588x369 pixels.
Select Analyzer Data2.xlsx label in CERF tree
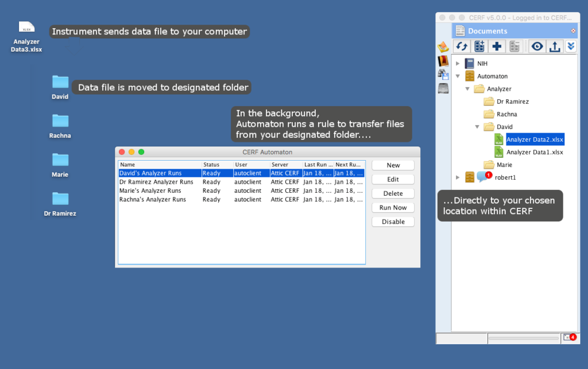[535, 139]
